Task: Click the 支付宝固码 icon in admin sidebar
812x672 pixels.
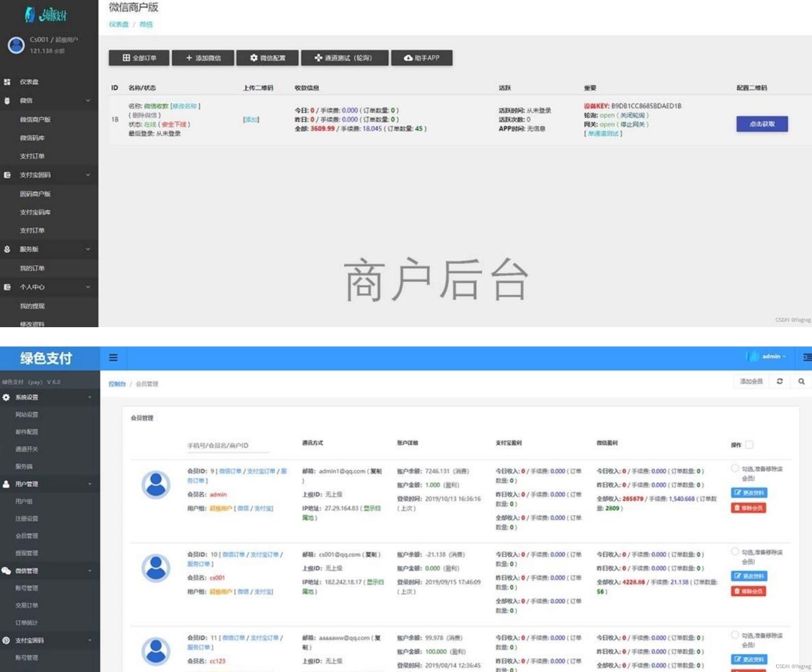Action: (x=6, y=640)
